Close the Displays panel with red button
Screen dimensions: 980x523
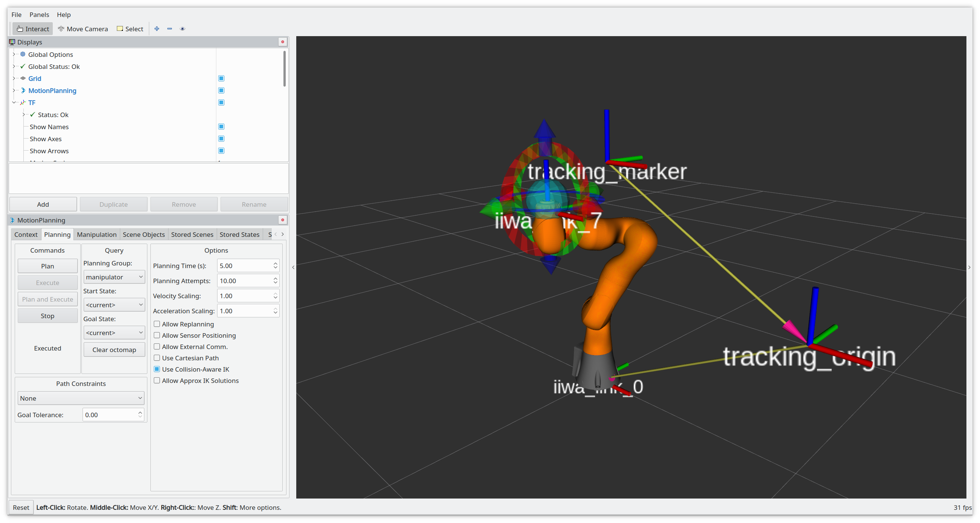282,42
